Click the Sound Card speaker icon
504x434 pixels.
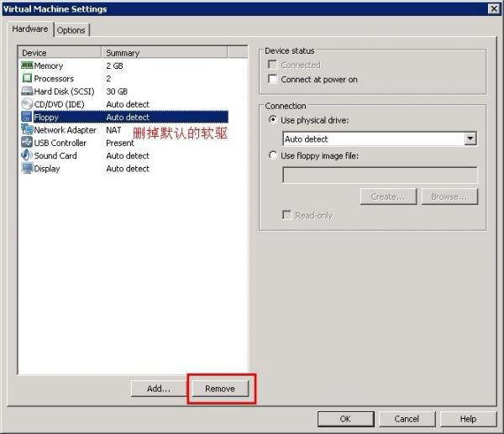point(27,155)
